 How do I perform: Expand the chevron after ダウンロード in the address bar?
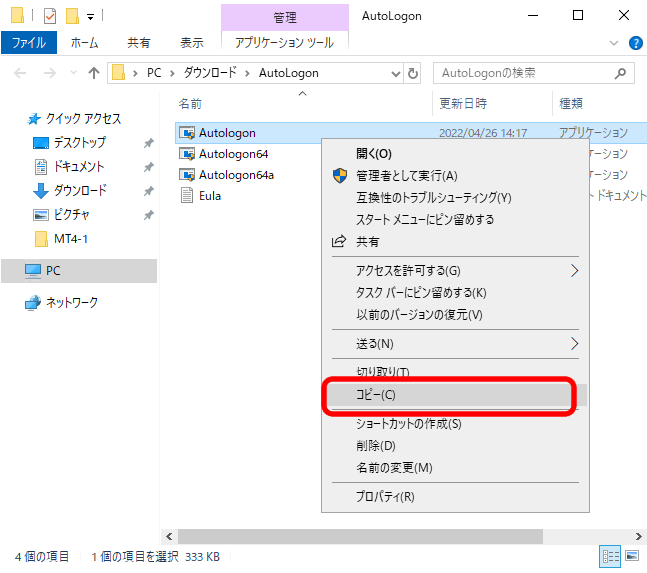click(x=248, y=73)
